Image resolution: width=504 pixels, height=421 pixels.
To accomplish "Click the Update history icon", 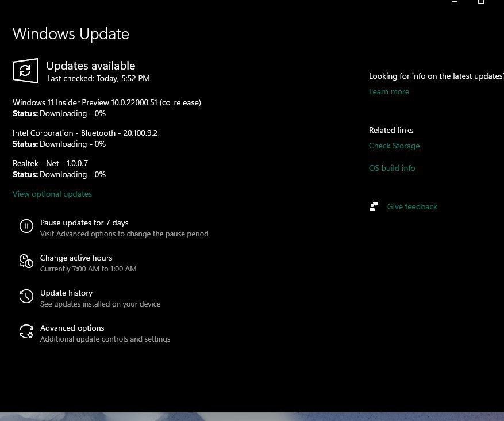I will click(26, 296).
